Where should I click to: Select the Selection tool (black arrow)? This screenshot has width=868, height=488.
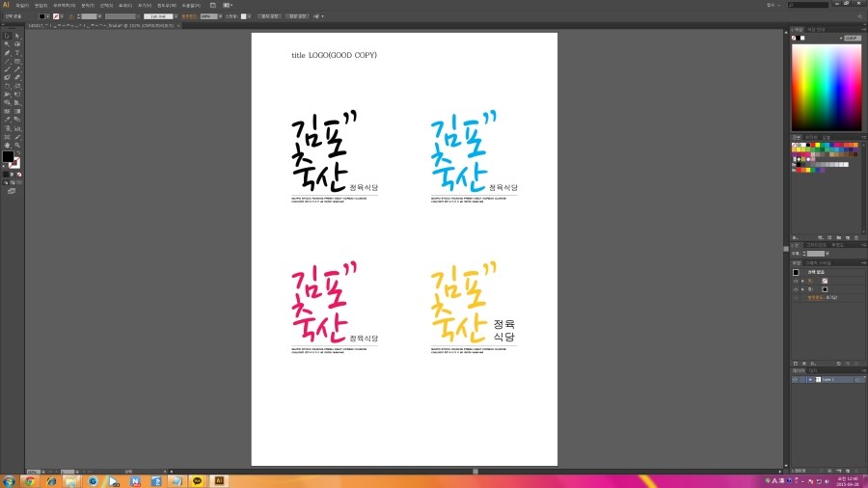point(7,36)
